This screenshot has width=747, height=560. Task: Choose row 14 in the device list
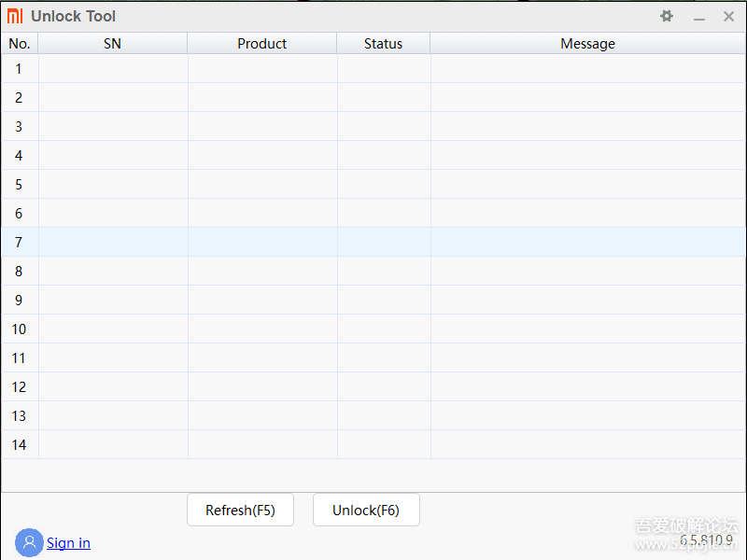point(19,445)
